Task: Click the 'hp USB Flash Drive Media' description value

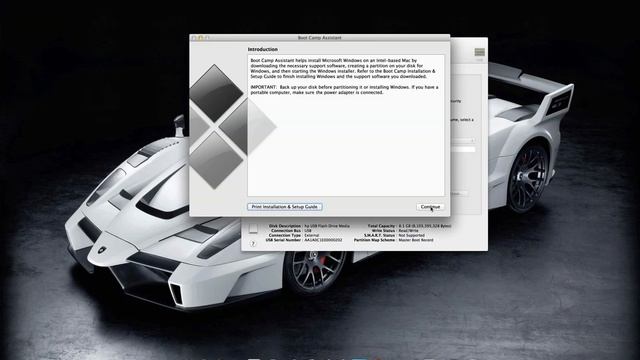Action: pyautogui.click(x=327, y=226)
